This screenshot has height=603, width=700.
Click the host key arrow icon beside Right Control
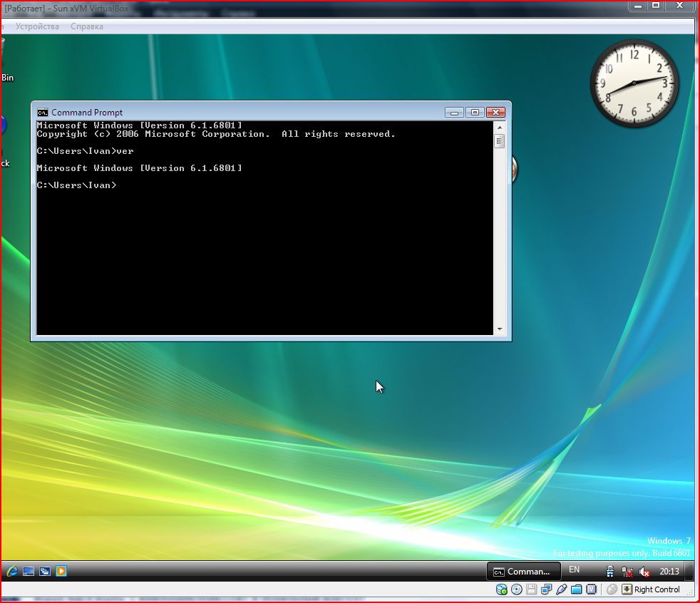[627, 589]
